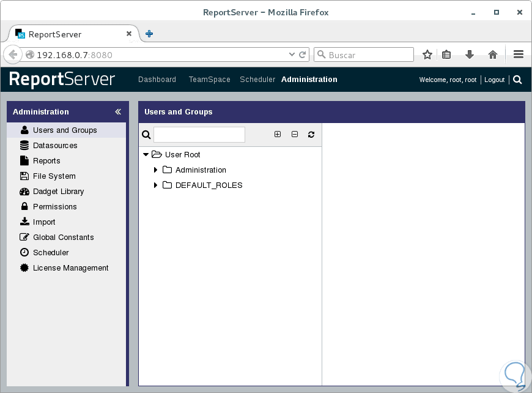Screen dimensions: 532x393
Task: Select the User Root tree item
Action: 183,154
